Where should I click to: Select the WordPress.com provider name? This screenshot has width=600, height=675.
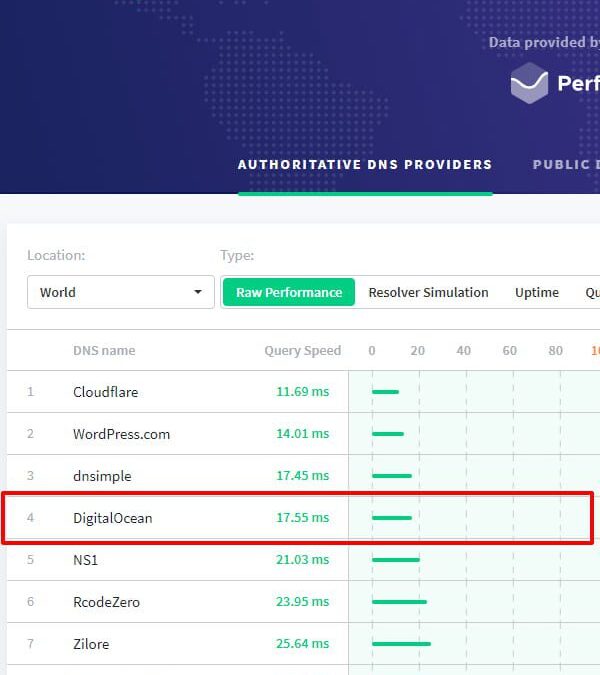[x=121, y=434]
